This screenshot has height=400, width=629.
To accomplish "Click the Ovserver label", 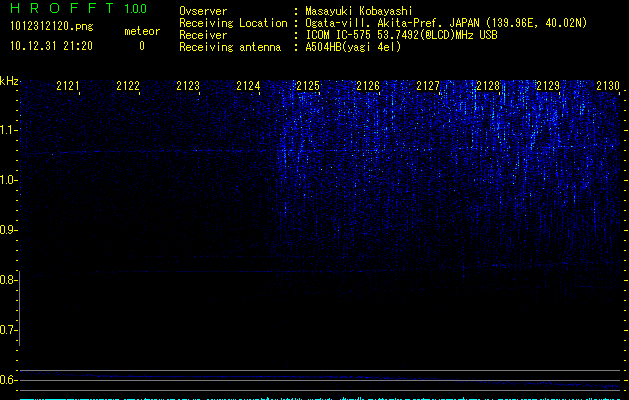I will [203, 11].
